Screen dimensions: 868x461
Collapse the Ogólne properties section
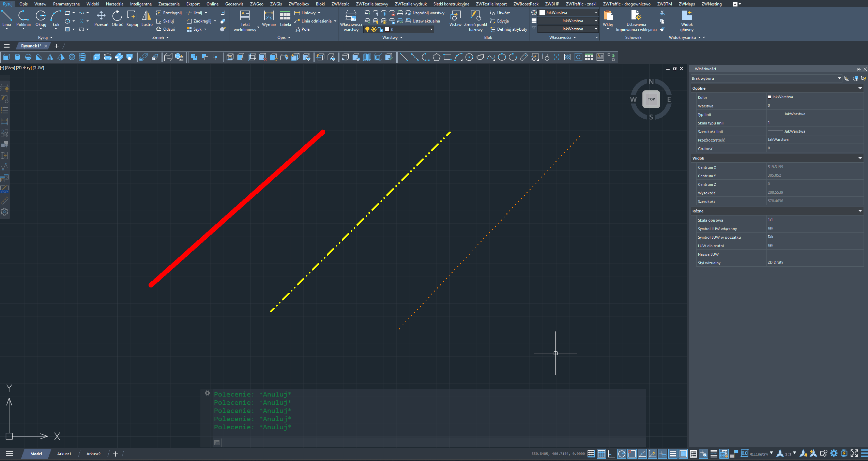(x=860, y=88)
